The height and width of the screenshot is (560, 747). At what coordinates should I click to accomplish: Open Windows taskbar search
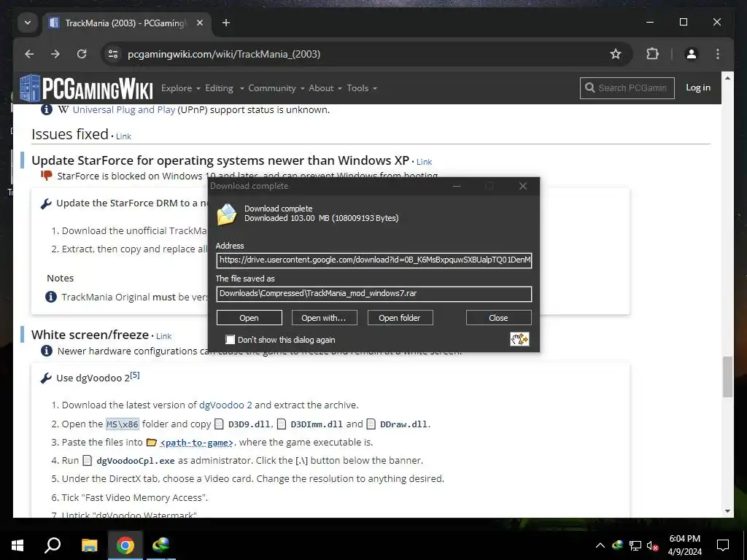point(53,545)
